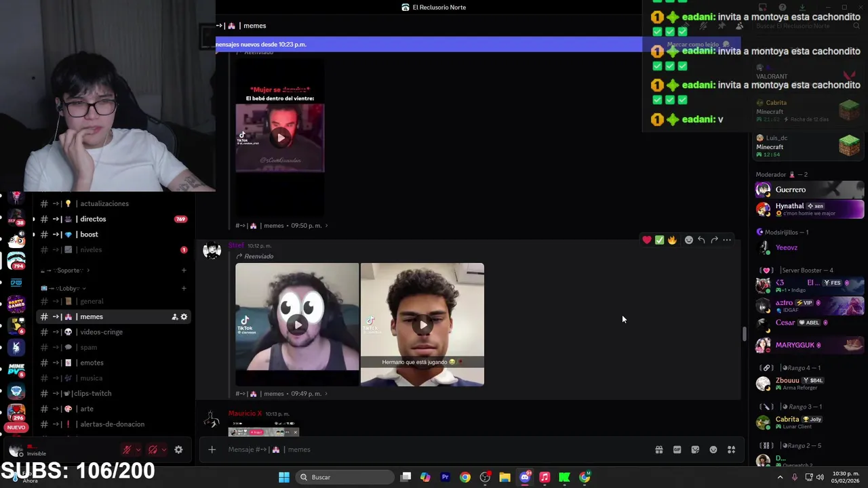Open the clips-twitch channel
Screen dimensions: 868x488
point(113,393)
